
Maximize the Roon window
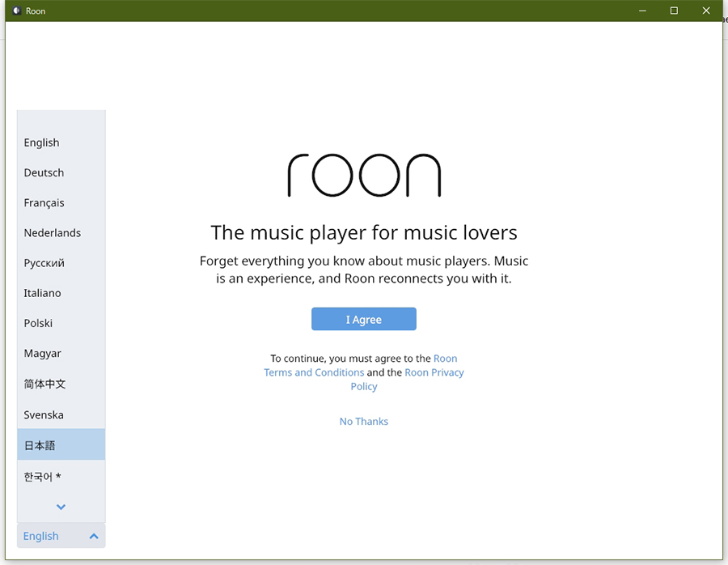tap(674, 11)
